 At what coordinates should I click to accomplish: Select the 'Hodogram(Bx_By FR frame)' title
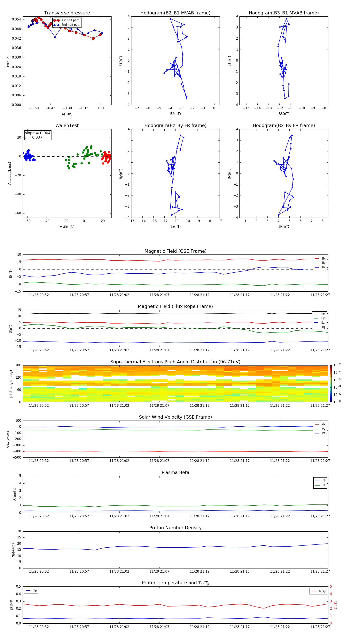(x=284, y=125)
